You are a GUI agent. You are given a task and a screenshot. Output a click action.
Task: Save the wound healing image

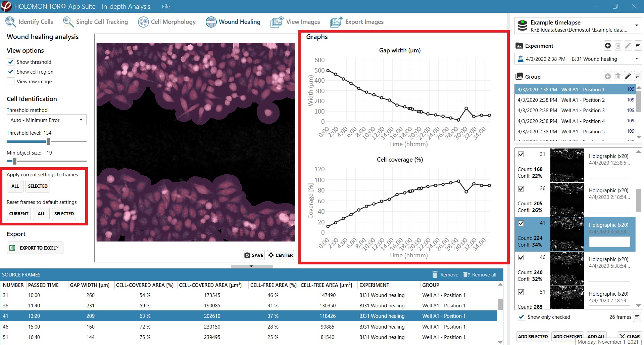254,255
